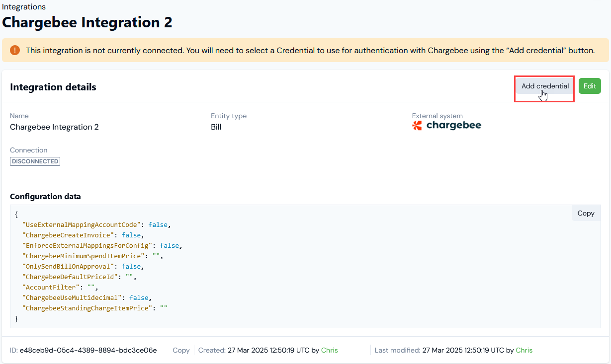Click the false value of OnlySendBillOnApproval
The image size is (611, 364).
(x=131, y=266)
